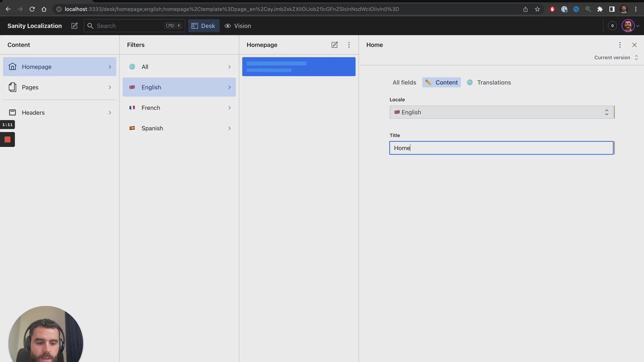644x362 pixels.
Task: Show the Translations field group
Action: (489, 82)
